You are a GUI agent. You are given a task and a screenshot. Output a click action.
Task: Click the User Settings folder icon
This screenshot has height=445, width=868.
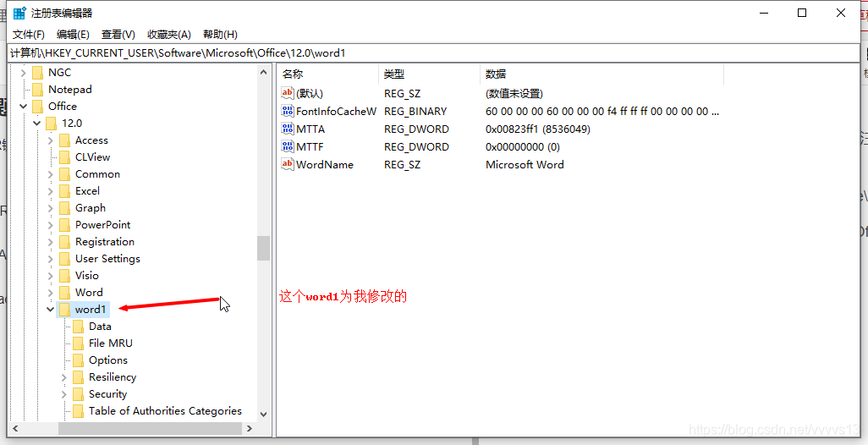pos(65,259)
